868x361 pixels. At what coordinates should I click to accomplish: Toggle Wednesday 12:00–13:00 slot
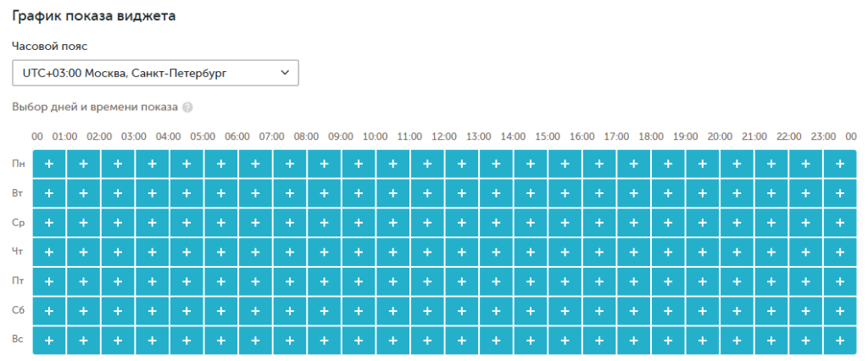click(x=462, y=223)
